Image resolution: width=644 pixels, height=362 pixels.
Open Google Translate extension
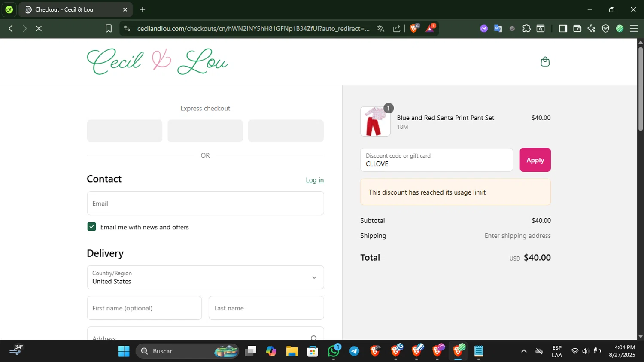point(498,29)
